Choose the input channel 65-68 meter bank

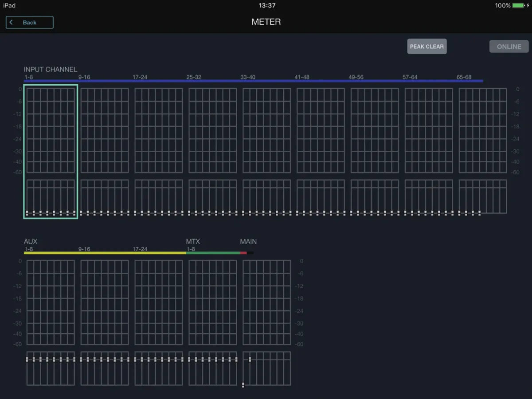pos(483,151)
